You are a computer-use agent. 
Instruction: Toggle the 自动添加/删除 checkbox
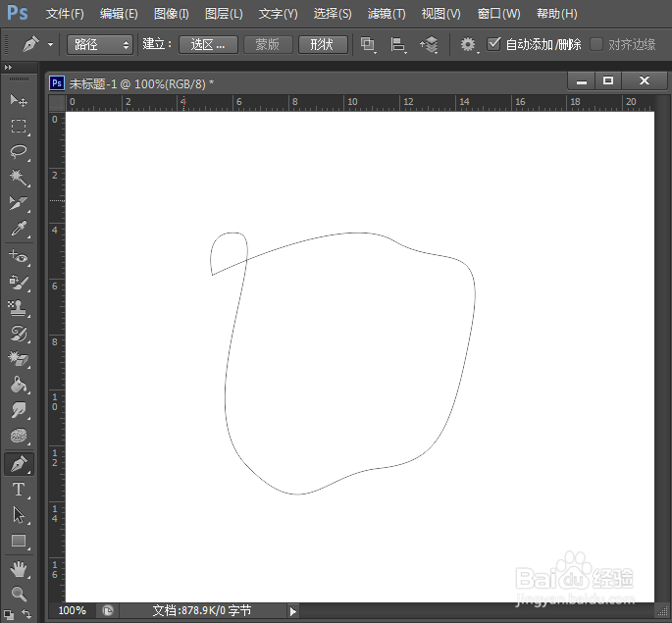(494, 44)
